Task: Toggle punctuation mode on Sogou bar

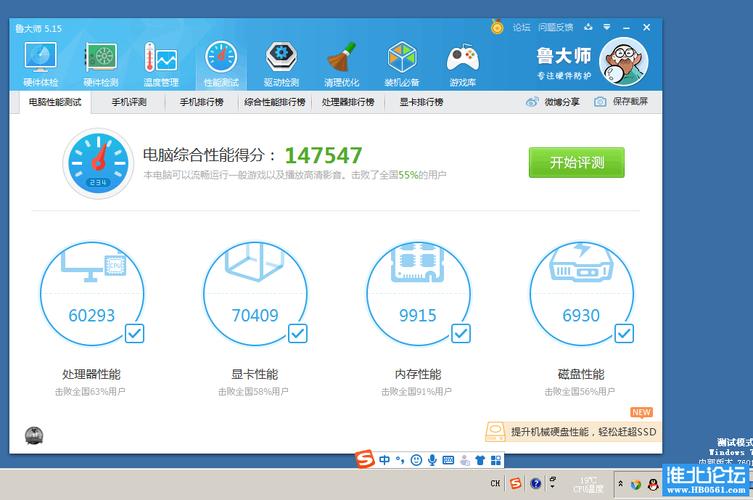Action: [x=400, y=460]
